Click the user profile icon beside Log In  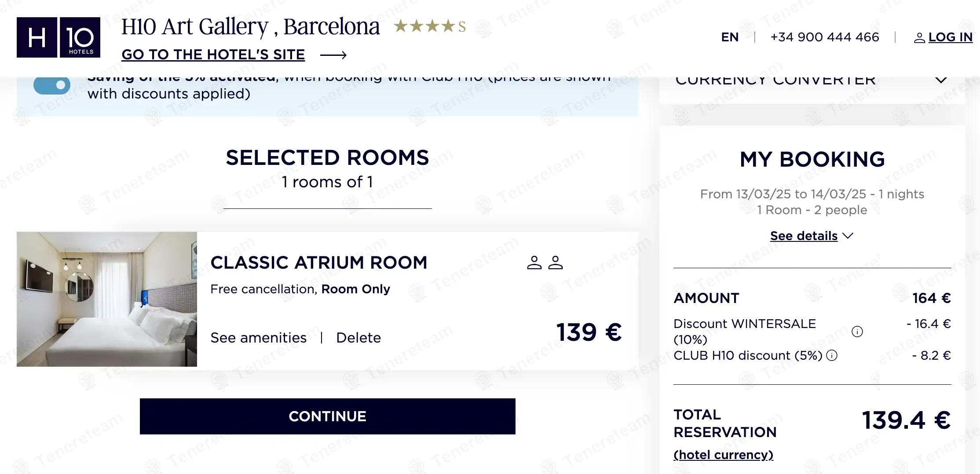[x=919, y=38]
